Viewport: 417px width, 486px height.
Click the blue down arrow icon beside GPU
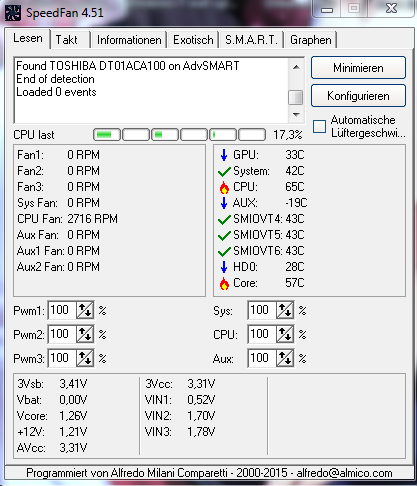click(x=224, y=155)
